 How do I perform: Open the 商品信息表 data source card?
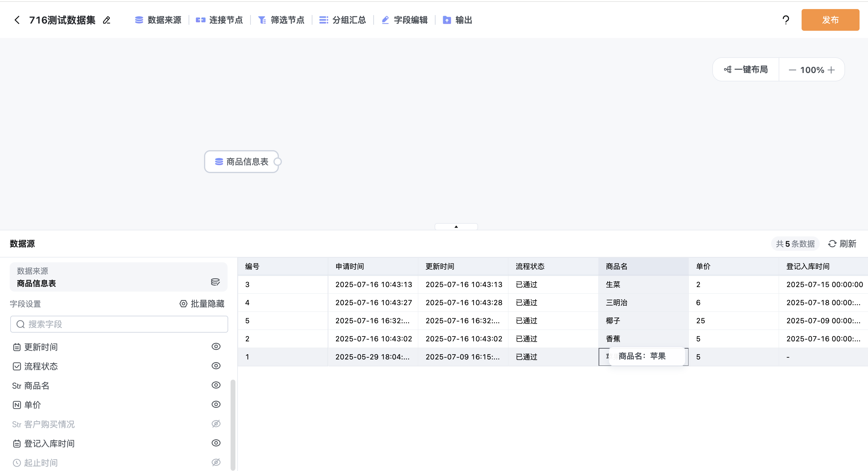tap(119, 277)
